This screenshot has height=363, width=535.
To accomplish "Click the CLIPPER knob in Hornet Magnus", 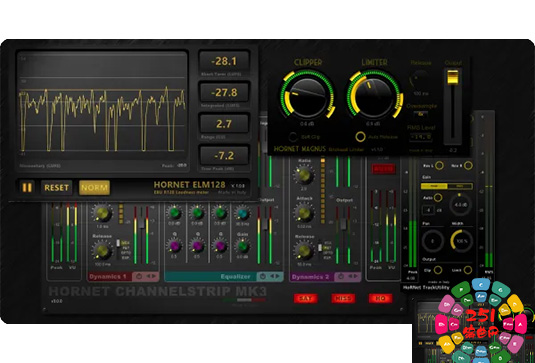I will tap(307, 97).
